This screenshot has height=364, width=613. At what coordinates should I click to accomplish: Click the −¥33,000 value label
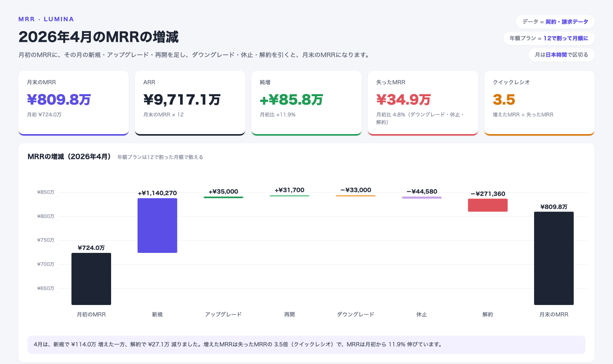(x=356, y=190)
